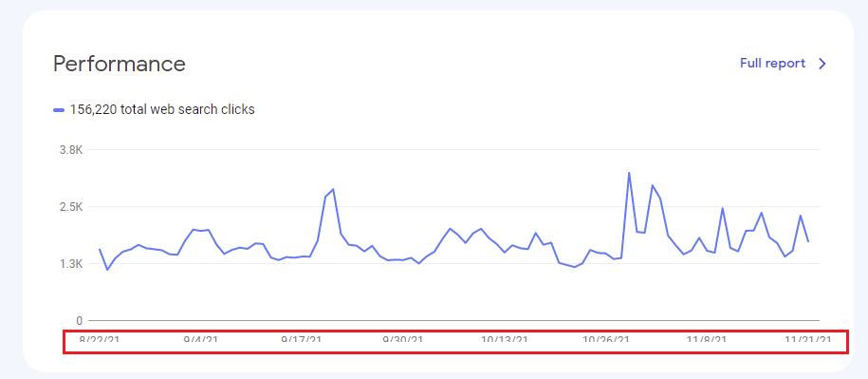
Task: Click the highest peak of the clicks line
Action: [629, 172]
